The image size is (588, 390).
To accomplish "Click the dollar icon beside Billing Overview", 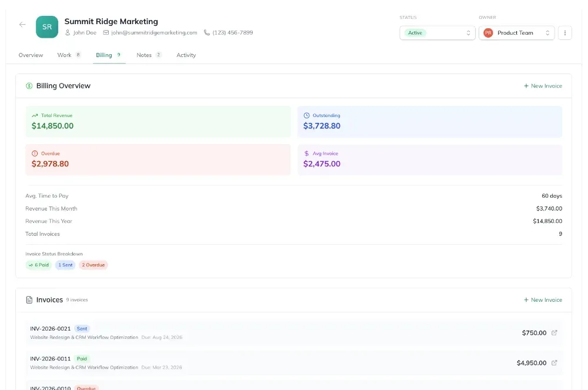I will (x=29, y=86).
